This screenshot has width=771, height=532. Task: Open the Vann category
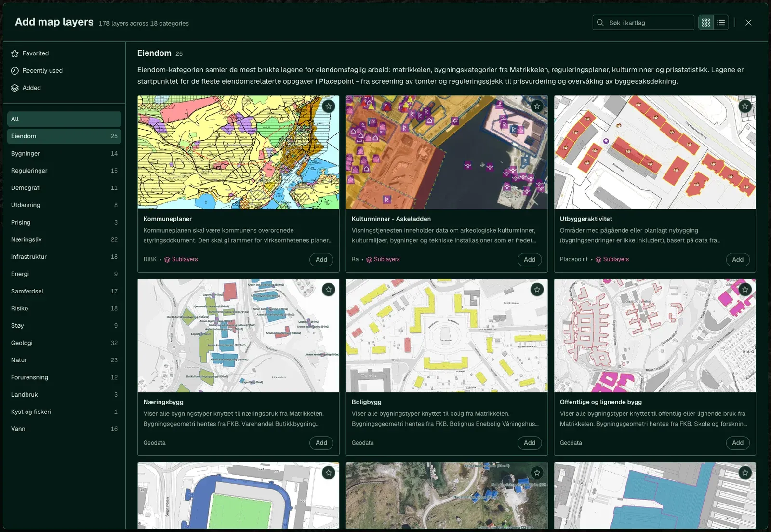point(64,429)
